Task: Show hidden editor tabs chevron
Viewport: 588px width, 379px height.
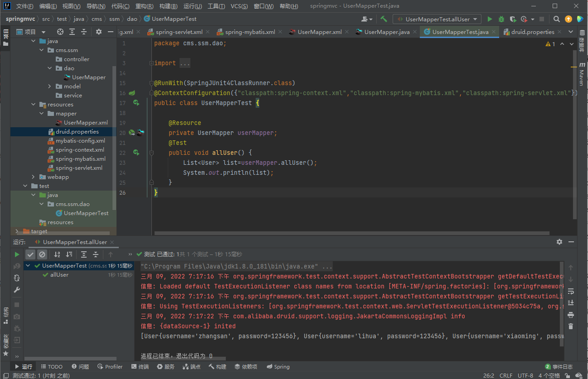Action: tap(570, 32)
